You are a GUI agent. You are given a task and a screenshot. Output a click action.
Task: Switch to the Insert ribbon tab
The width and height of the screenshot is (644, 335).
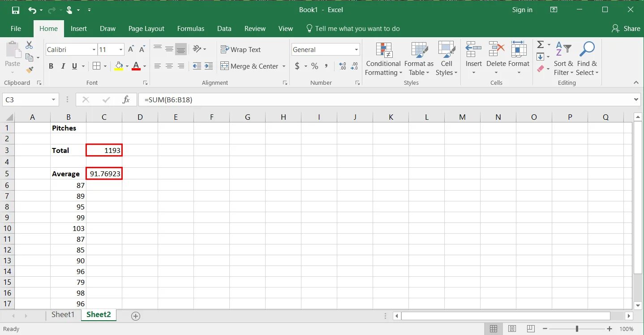coord(79,28)
